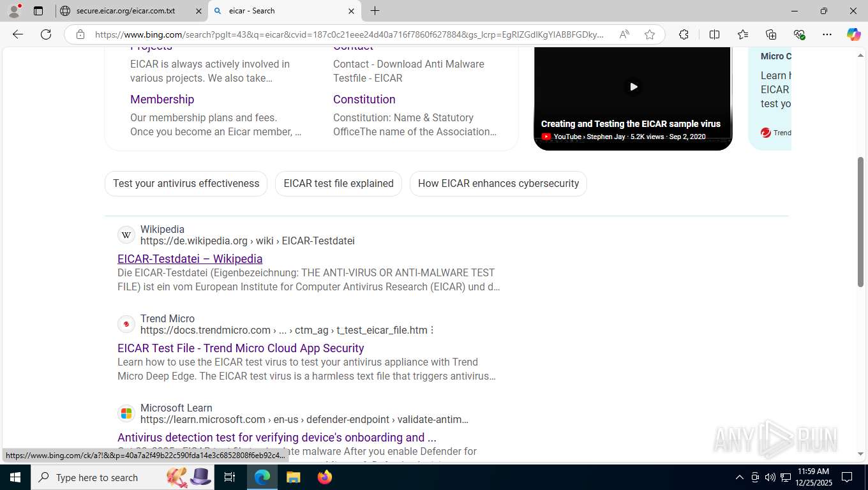This screenshot has height=490, width=868.
Task: Click de.wikipedia.org result URL
Action: pyautogui.click(x=248, y=241)
